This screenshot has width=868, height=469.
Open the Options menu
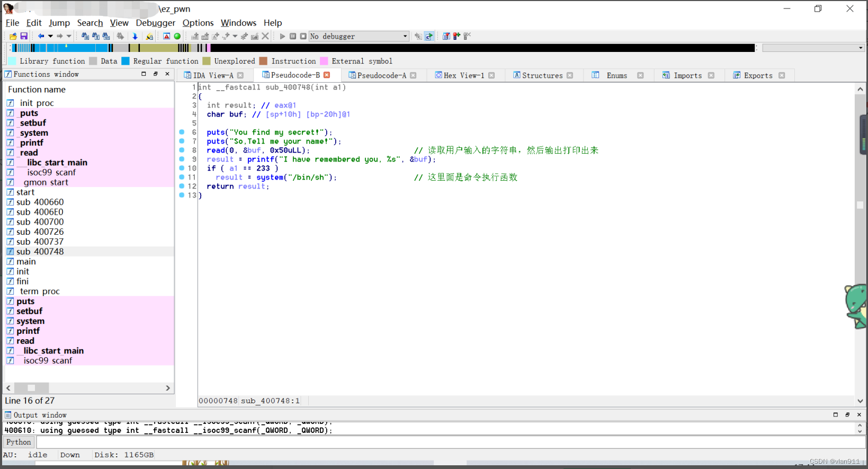point(198,23)
